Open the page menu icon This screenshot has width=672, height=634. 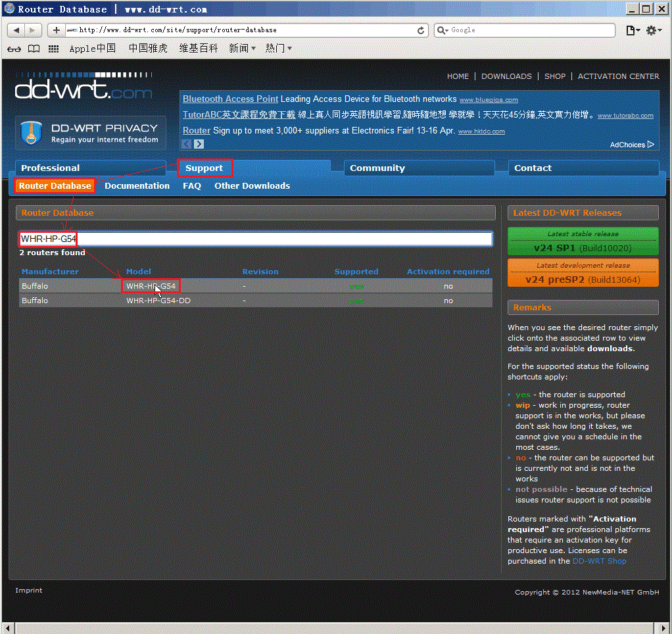click(633, 30)
